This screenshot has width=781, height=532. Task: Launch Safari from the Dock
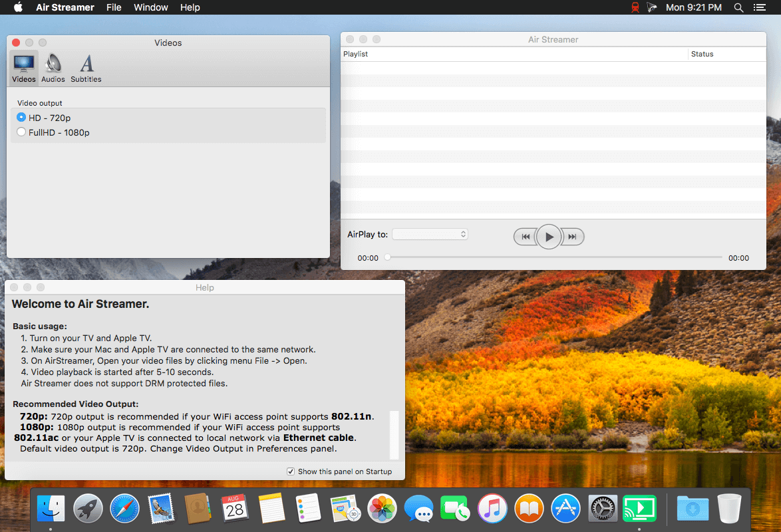tap(124, 509)
